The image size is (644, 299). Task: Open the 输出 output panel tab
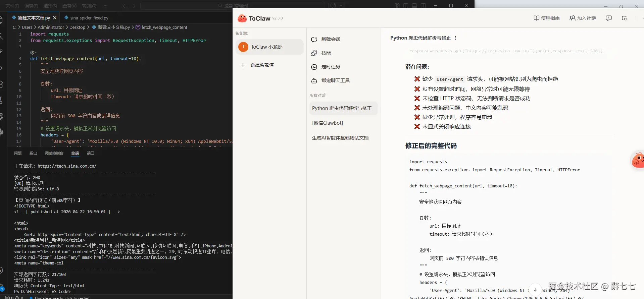tap(33, 153)
